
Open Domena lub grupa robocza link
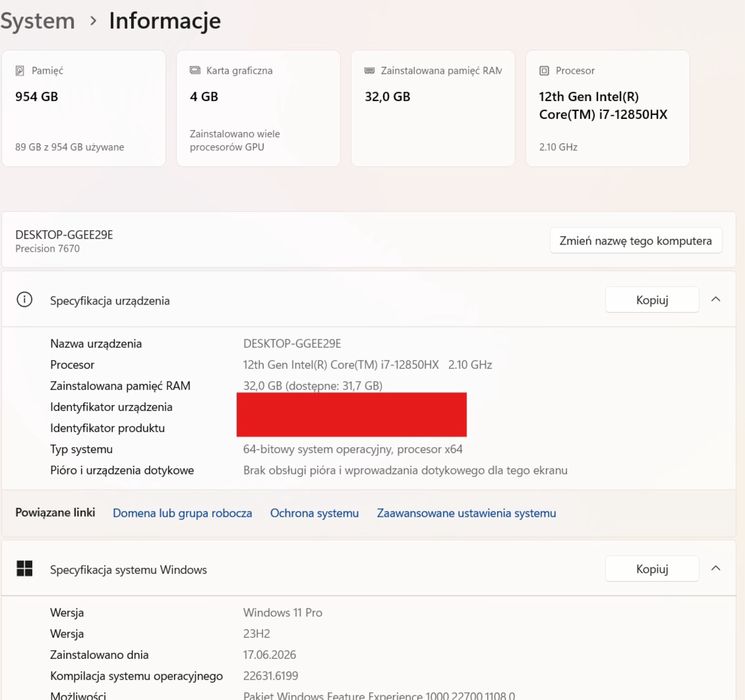182,513
